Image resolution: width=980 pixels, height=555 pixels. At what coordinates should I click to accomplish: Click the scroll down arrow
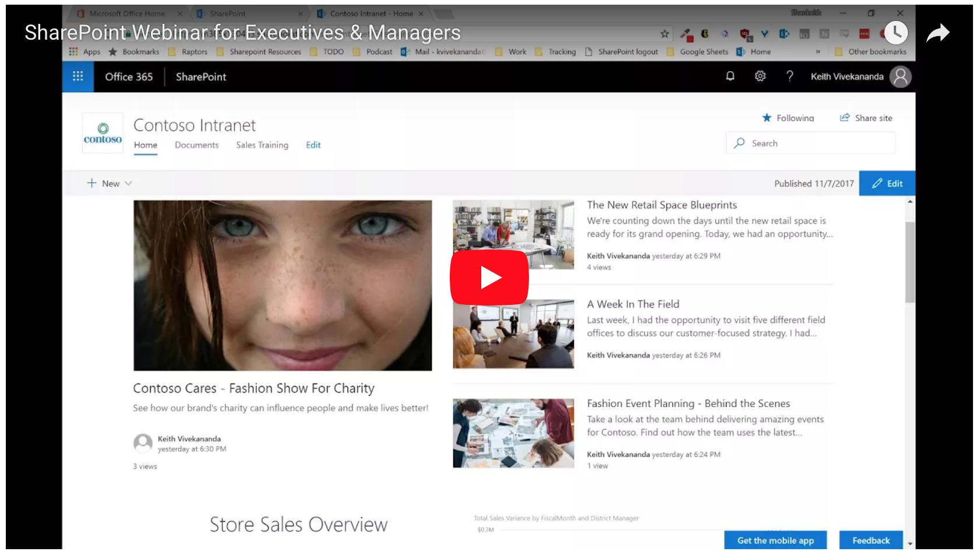pos(910,544)
